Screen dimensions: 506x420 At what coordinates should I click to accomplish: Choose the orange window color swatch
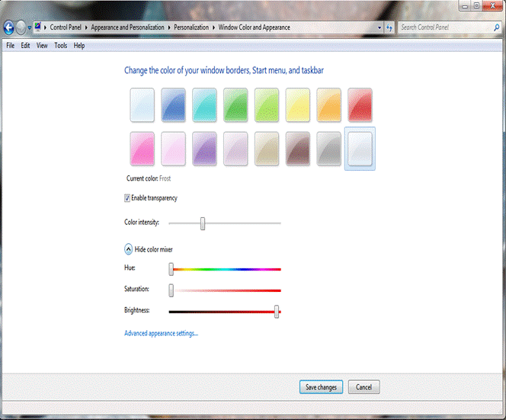(328, 104)
